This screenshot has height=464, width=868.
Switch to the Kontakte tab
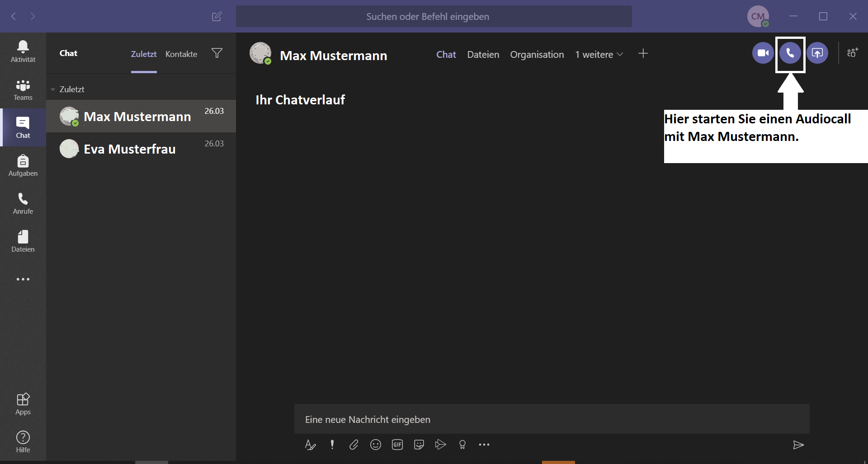pyautogui.click(x=181, y=54)
